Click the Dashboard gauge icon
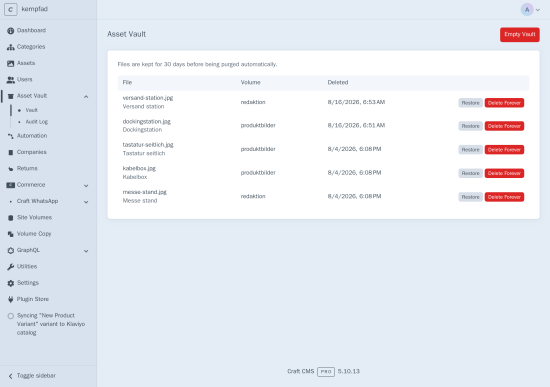550x387 pixels. point(11,31)
